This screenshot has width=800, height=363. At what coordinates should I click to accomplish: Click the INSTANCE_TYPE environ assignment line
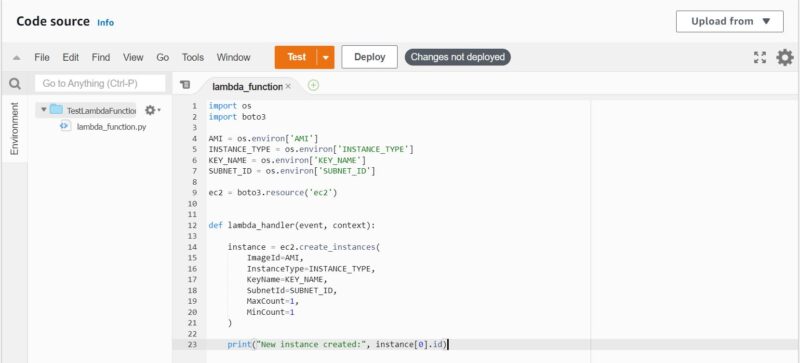click(x=311, y=149)
